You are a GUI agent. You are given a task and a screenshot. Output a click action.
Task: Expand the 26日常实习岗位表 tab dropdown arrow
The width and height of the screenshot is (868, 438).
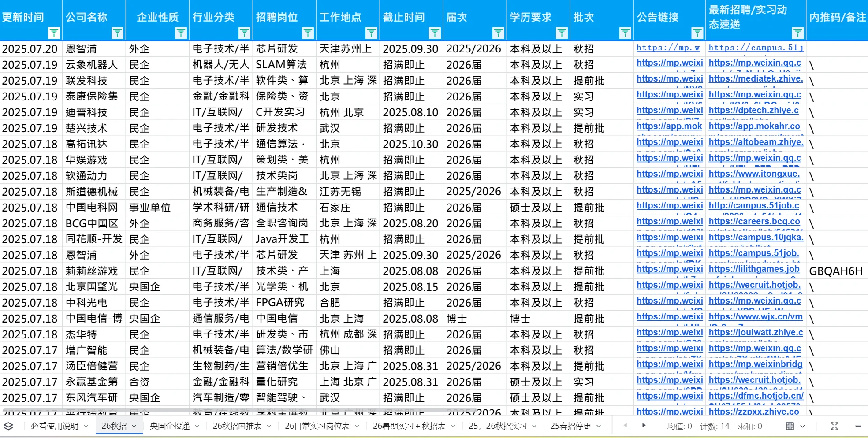click(x=357, y=426)
